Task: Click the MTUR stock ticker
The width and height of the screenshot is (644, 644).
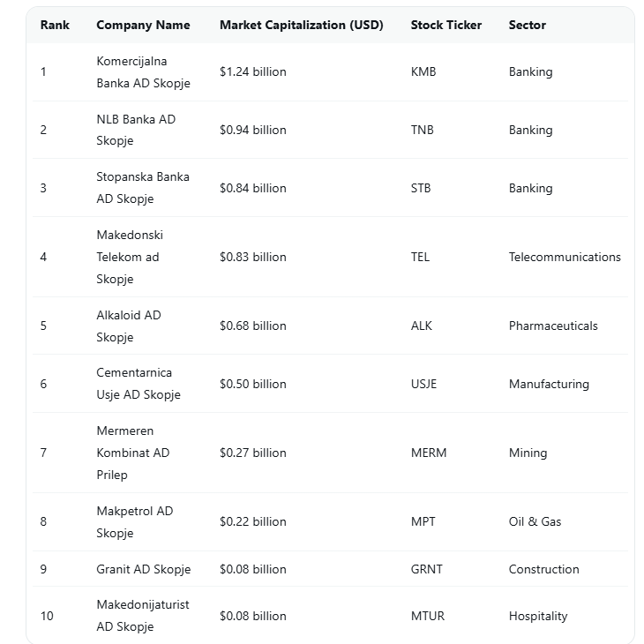Action: pos(428,616)
